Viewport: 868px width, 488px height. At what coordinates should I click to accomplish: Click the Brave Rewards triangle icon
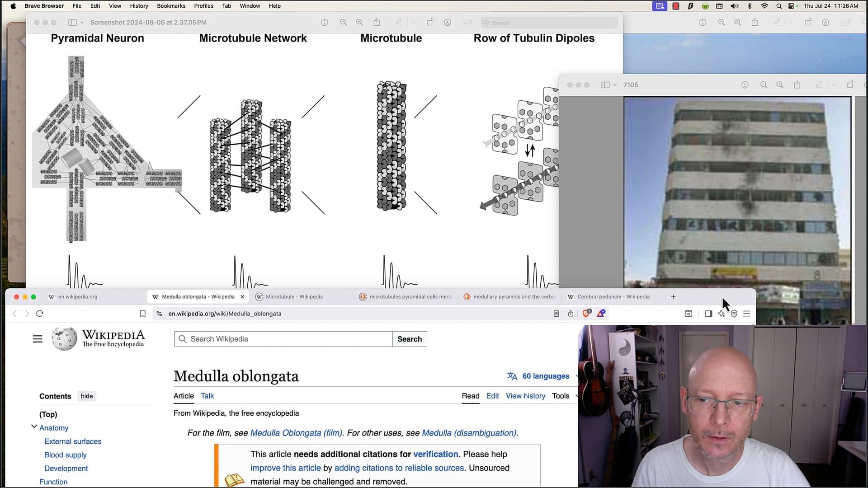click(x=601, y=313)
